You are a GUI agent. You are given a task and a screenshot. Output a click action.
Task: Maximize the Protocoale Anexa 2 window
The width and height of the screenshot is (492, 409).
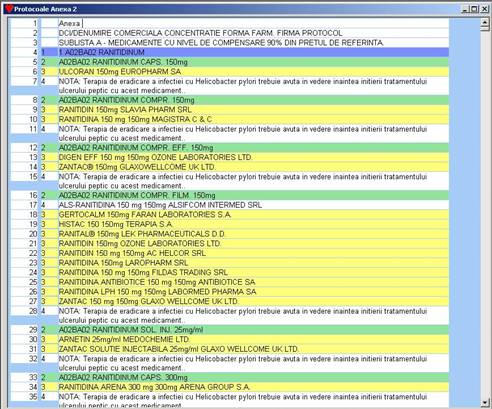(x=474, y=9)
